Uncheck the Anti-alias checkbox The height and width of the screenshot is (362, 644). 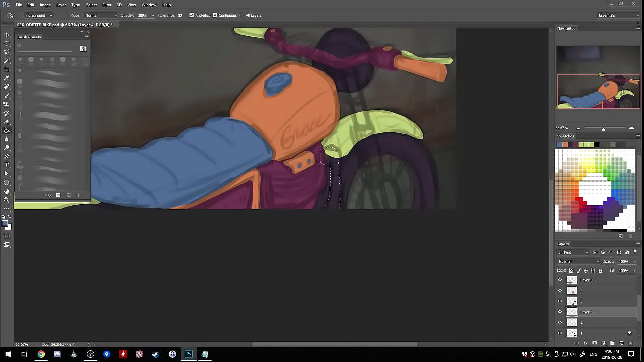(192, 15)
